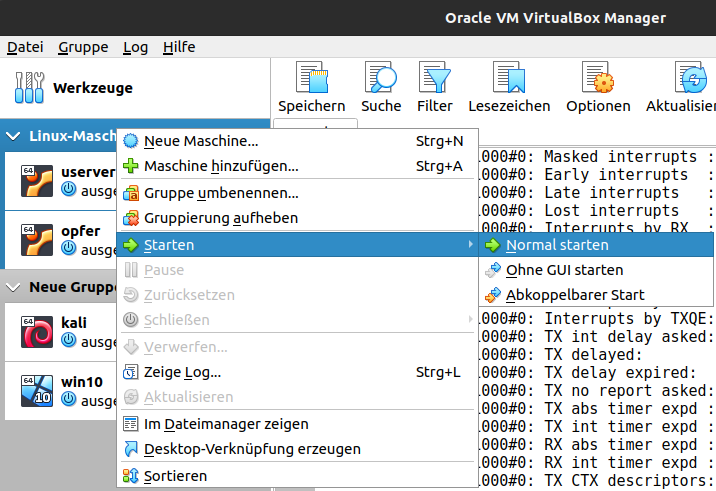Image resolution: width=716 pixels, height=491 pixels.
Task: Click the Lesezeichen bookmark icon
Action: point(509,77)
